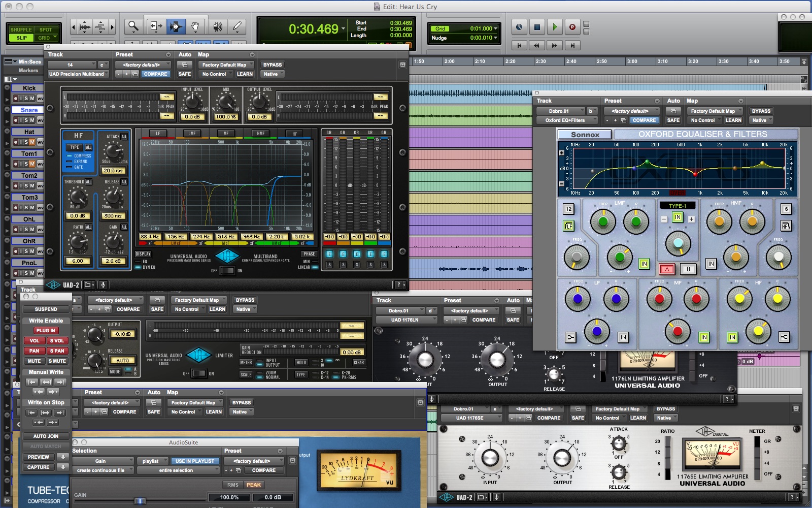The image size is (812, 508).
Task: Select Oxford EQ B setting button
Action: coord(689,269)
